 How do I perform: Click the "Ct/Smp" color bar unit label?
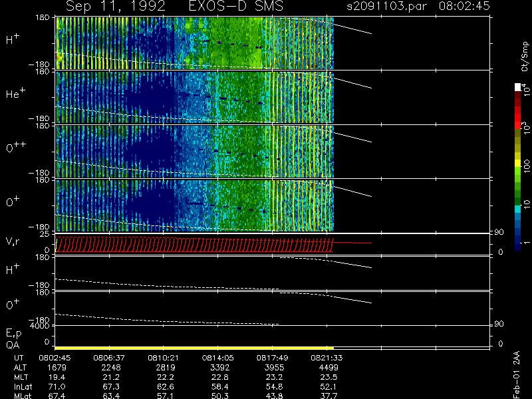(525, 57)
